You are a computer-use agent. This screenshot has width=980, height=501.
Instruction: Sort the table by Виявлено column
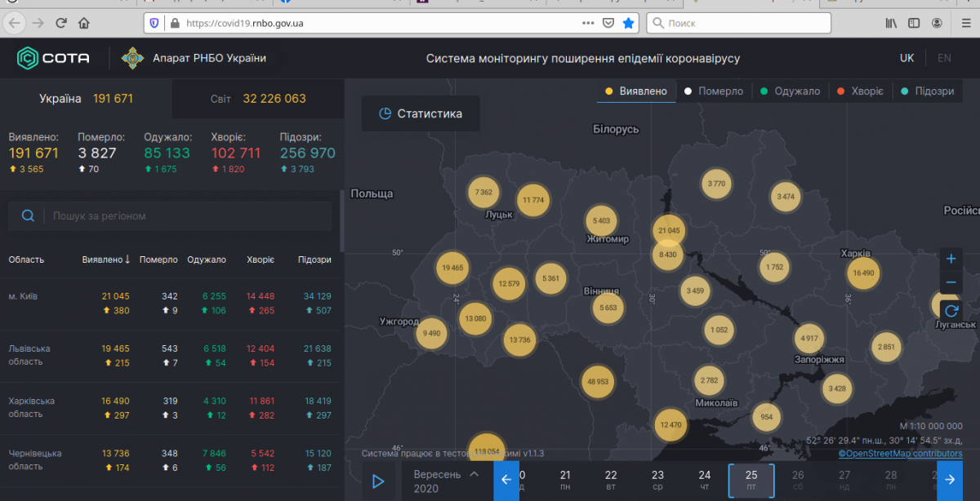(x=105, y=259)
